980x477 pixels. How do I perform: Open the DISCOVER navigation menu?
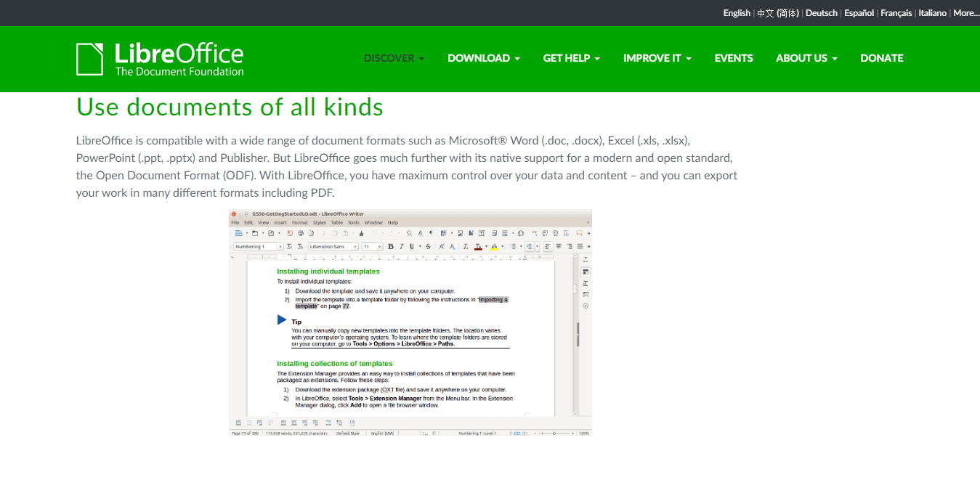coord(394,58)
